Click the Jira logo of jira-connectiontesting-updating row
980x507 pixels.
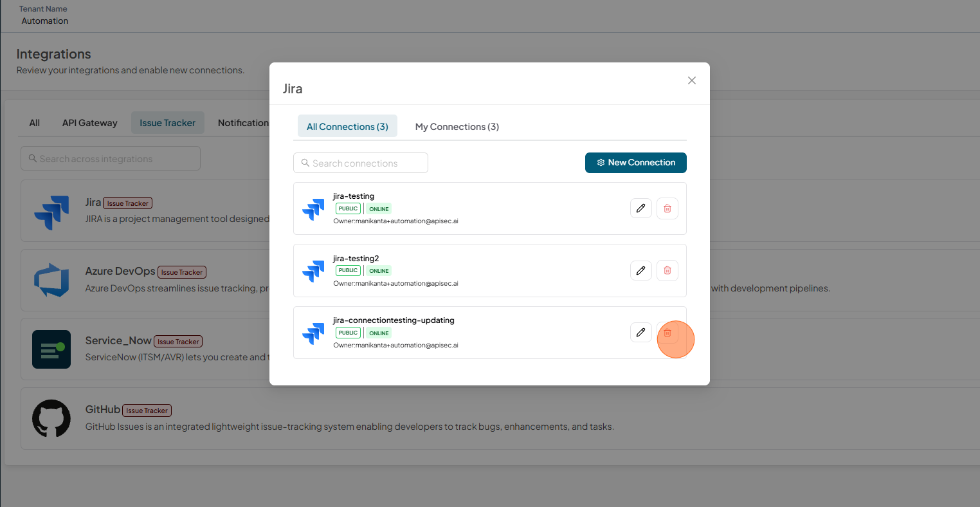[x=313, y=333]
